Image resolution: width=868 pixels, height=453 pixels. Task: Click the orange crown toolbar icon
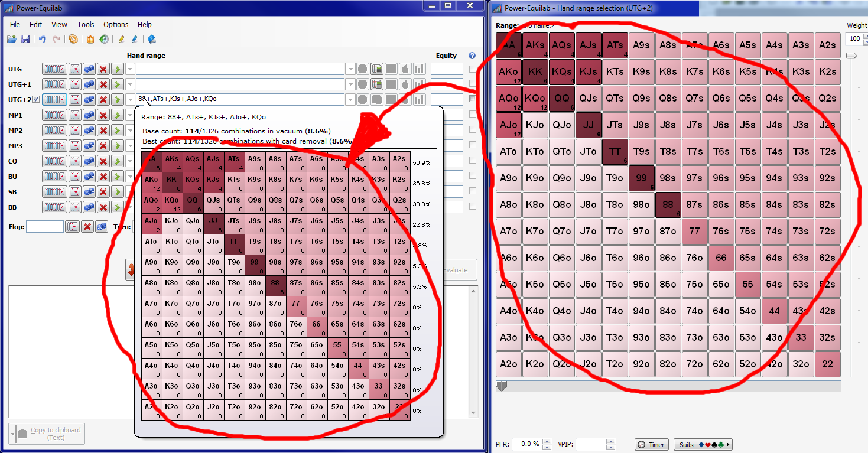point(90,39)
